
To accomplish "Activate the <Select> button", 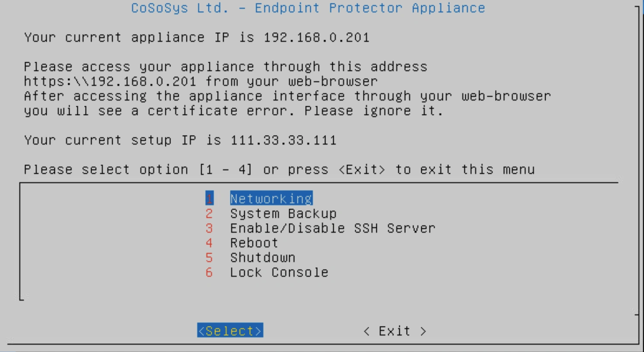I will (230, 330).
